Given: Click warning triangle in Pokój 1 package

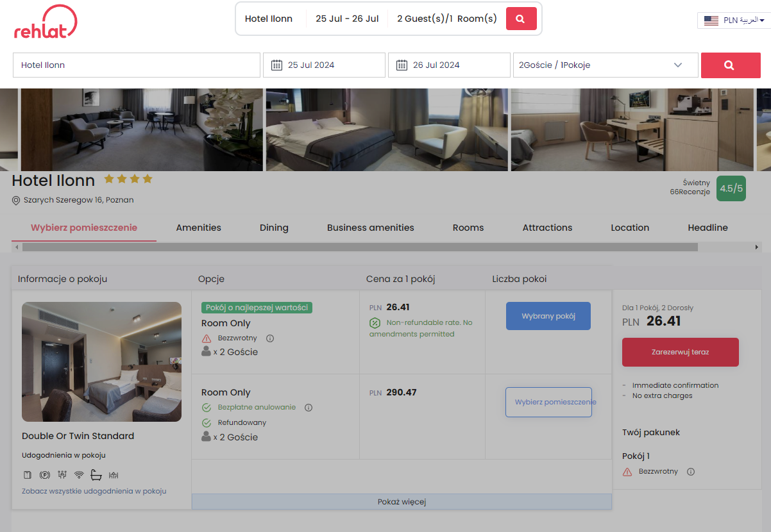Looking at the screenshot, I should (x=627, y=472).
